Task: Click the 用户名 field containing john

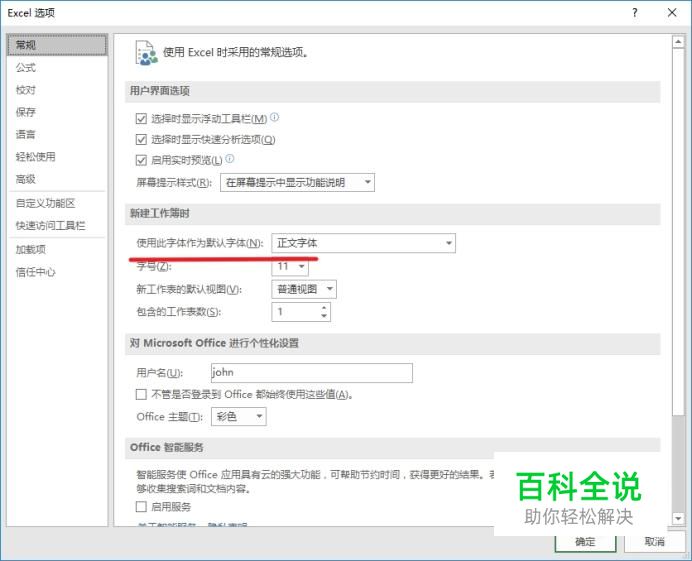Action: pyautogui.click(x=312, y=373)
